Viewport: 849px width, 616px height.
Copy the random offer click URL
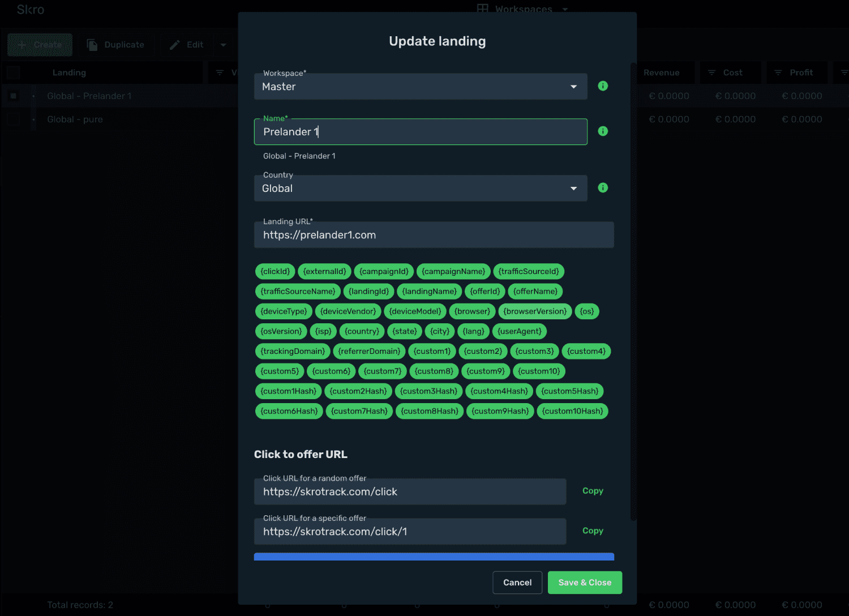tap(593, 491)
